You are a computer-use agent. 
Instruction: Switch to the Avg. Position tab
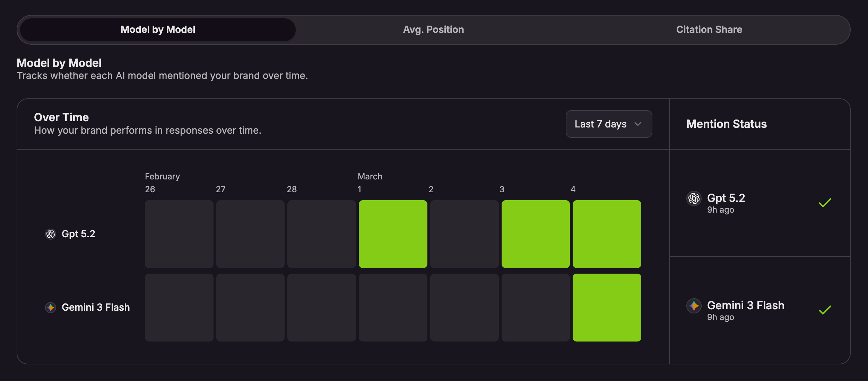(433, 30)
